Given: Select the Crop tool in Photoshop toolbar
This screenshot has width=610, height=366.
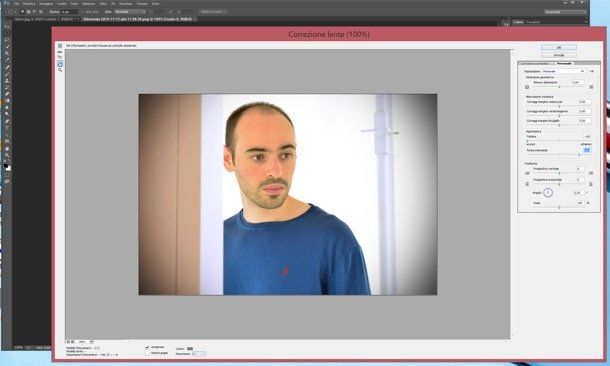Looking at the screenshot, I should (x=7, y=53).
